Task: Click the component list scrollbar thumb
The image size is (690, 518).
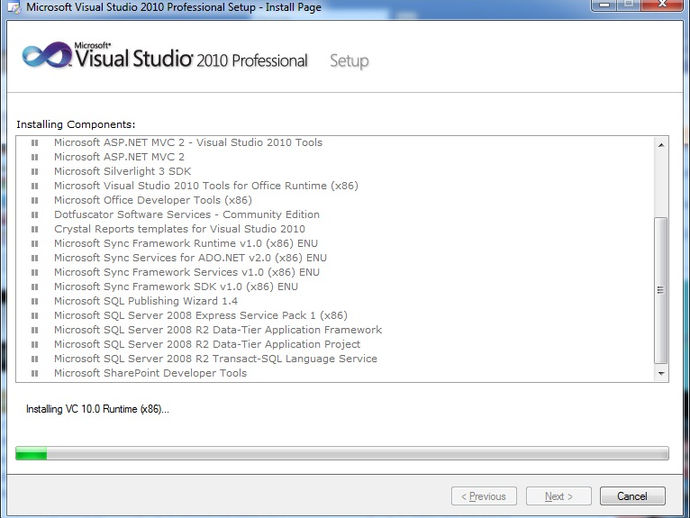Action: tap(661, 290)
